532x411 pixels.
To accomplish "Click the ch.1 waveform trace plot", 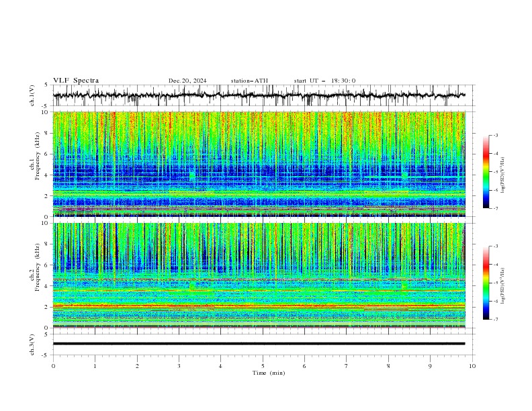I will [x=259, y=95].
